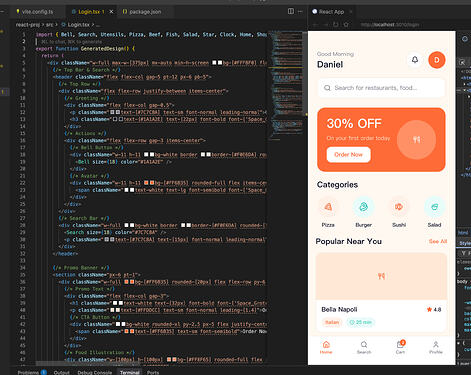The image size is (471, 375).
Task: Close the Login.tsx editor tab
Action: [x=111, y=12]
